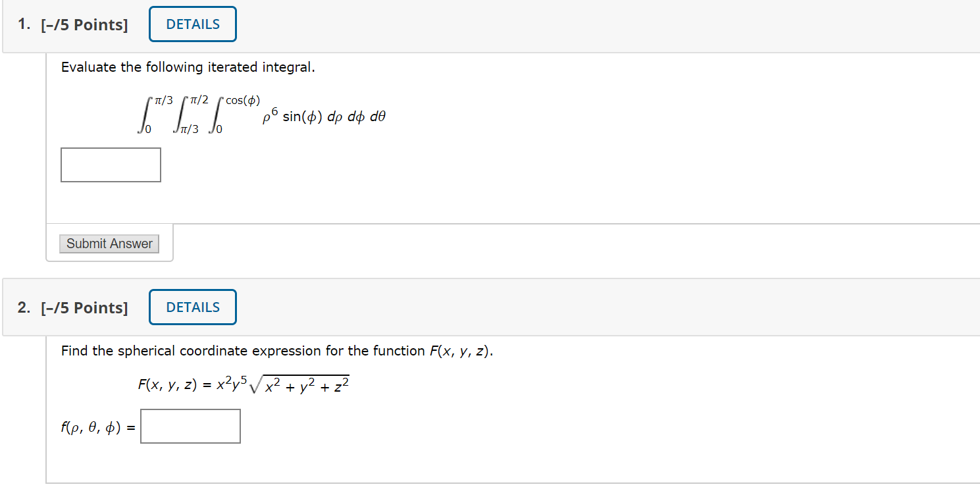This screenshot has height=495, width=980.
Task: Focus the f(ρ, θ, φ) answer field
Action: tap(190, 427)
